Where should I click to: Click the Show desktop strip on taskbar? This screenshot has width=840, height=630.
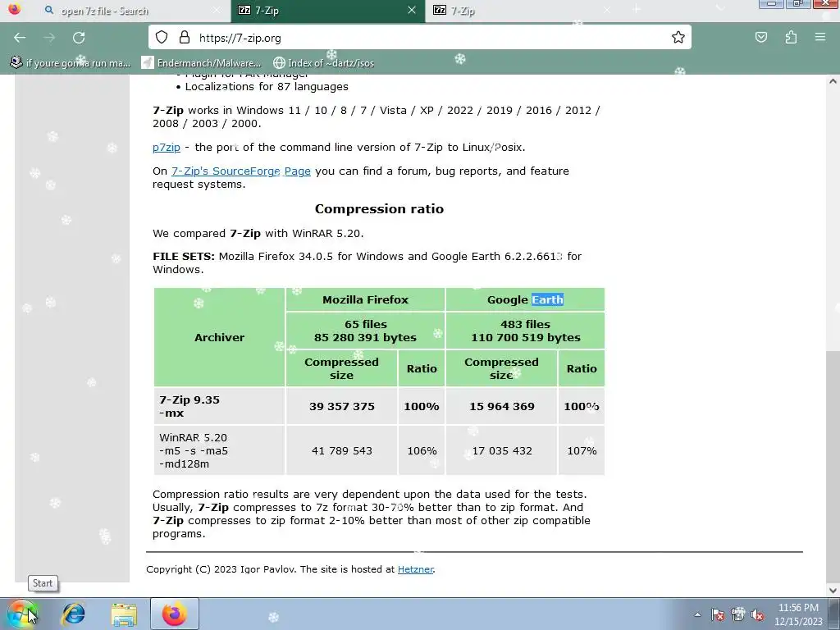coord(834,614)
